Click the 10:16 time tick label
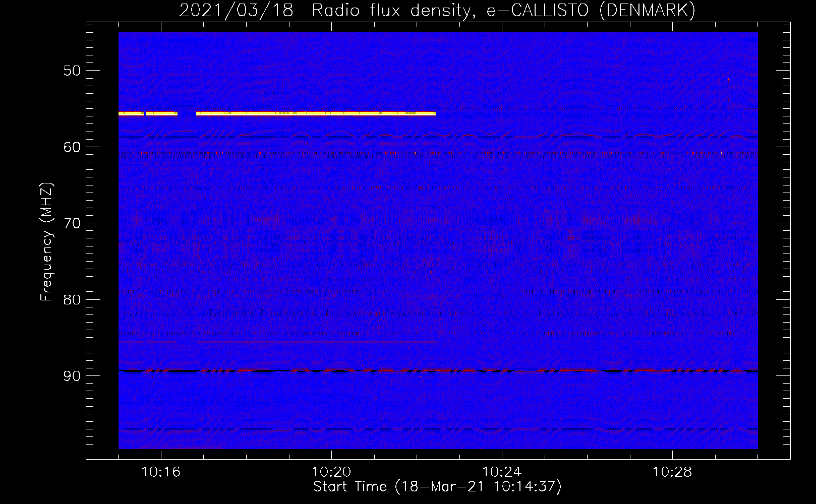The width and height of the screenshot is (816, 504). coord(161,472)
